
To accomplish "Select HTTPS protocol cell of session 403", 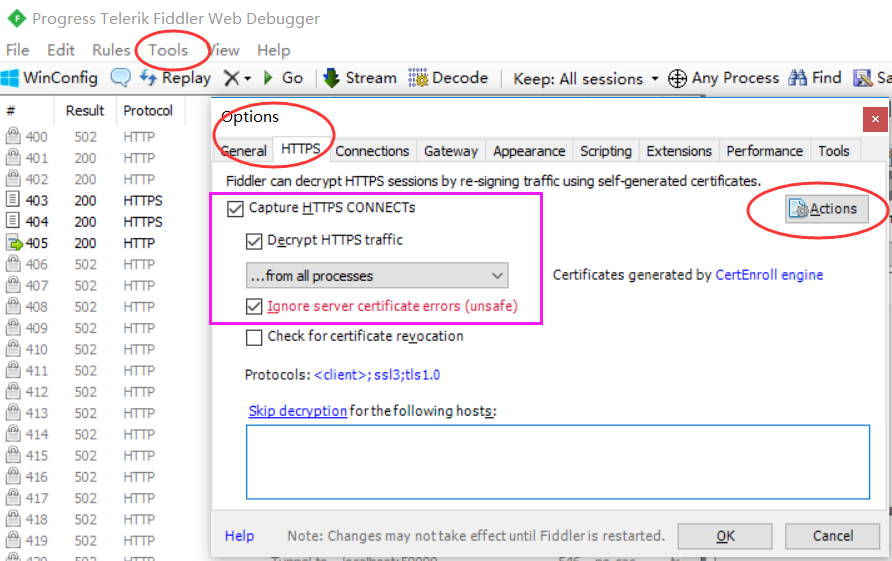I will (143, 200).
